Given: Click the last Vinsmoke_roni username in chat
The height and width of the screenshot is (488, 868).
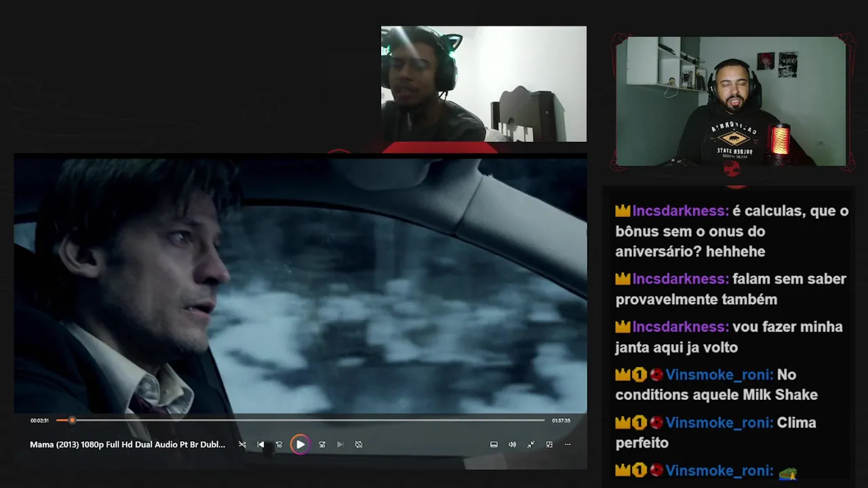Looking at the screenshot, I should click(719, 471).
